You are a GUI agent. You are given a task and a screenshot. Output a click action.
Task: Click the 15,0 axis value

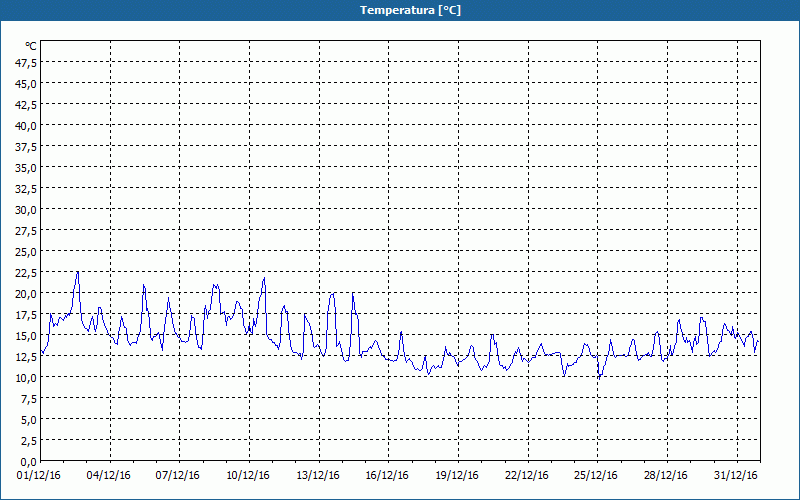(x=27, y=336)
